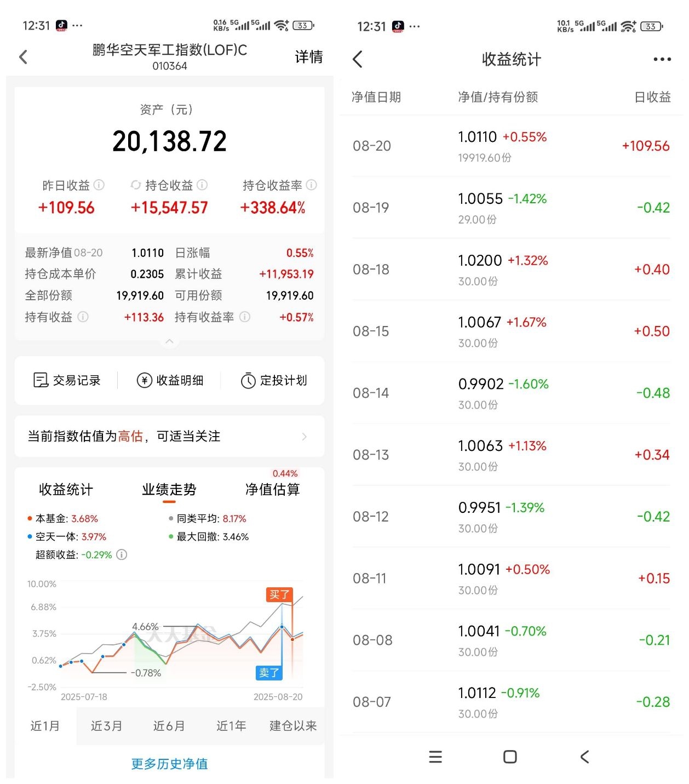The image size is (689, 784).
Task: Select the 08-08 earnings row
Action: (x=511, y=640)
